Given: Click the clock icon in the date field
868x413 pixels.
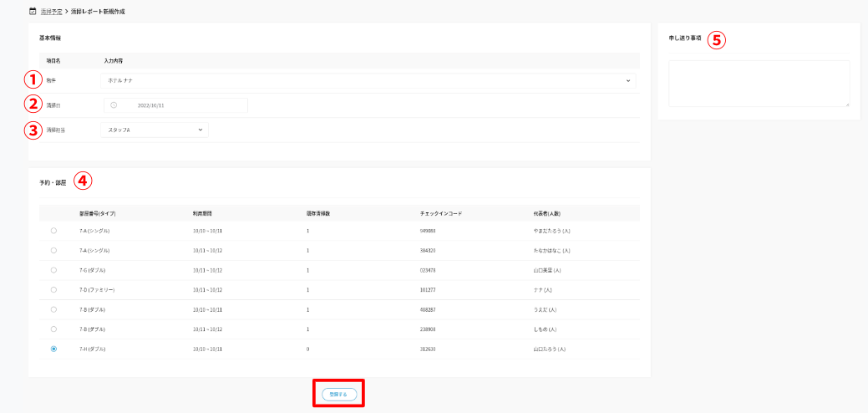Looking at the screenshot, I should tap(114, 105).
